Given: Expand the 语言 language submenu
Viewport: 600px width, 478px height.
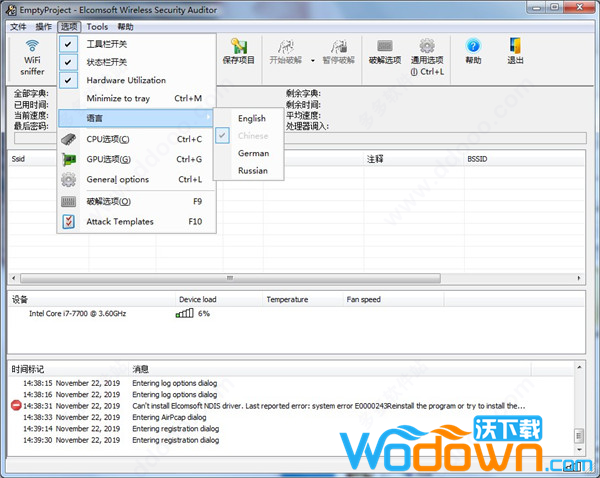Looking at the screenshot, I should point(135,118).
